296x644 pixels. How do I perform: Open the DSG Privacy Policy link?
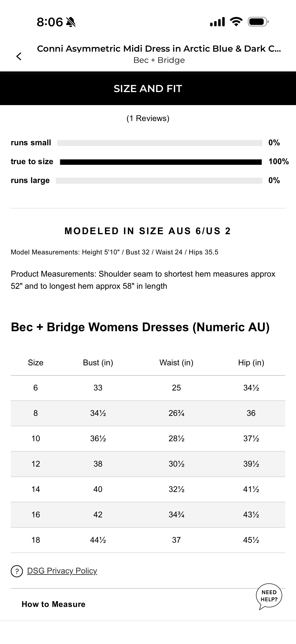62,571
